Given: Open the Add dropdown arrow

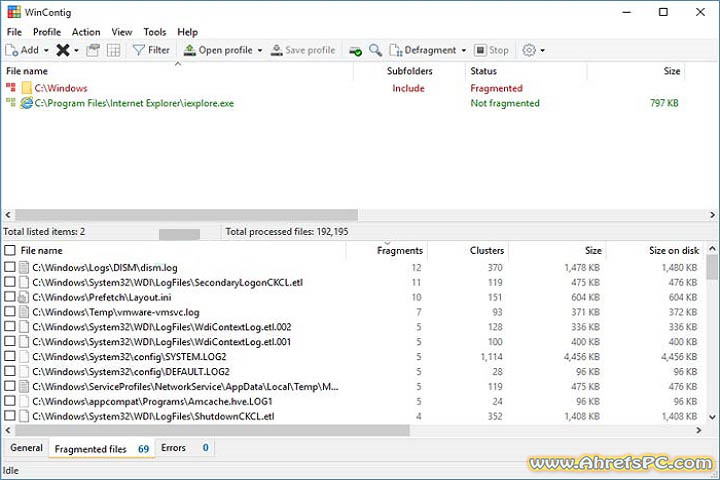Looking at the screenshot, I should [46, 51].
